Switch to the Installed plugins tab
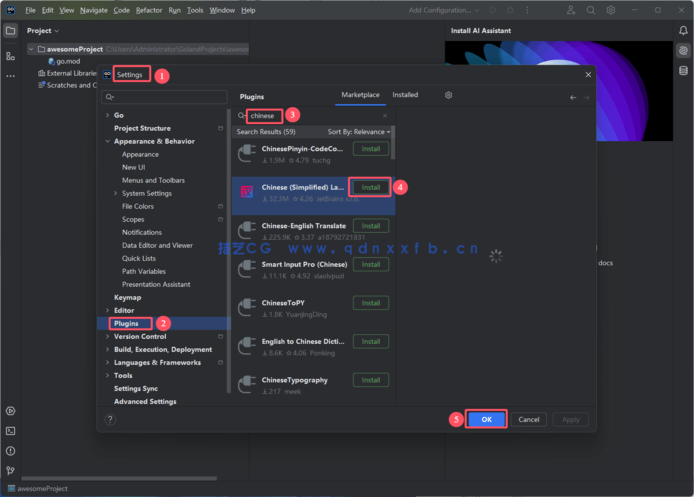Image resolution: width=694 pixels, height=497 pixels. pyautogui.click(x=405, y=95)
